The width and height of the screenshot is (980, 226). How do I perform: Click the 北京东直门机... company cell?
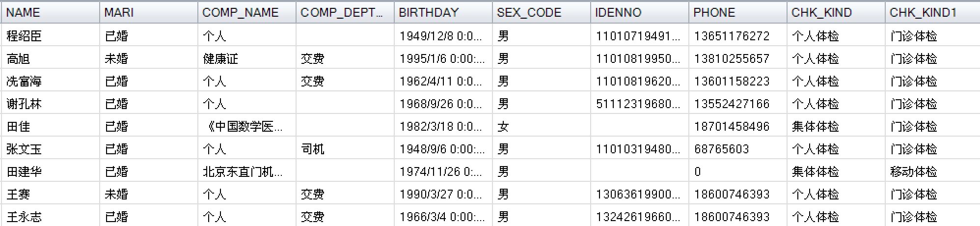pos(246,171)
